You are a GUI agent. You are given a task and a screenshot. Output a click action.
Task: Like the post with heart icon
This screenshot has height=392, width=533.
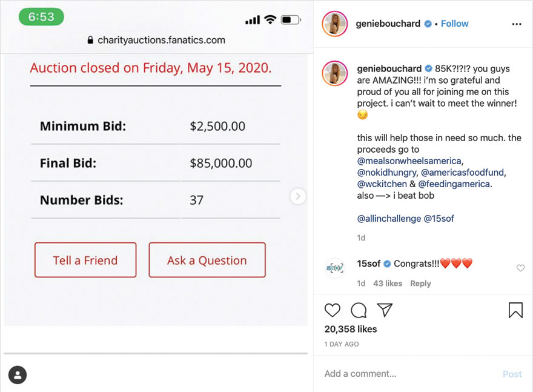tap(333, 310)
